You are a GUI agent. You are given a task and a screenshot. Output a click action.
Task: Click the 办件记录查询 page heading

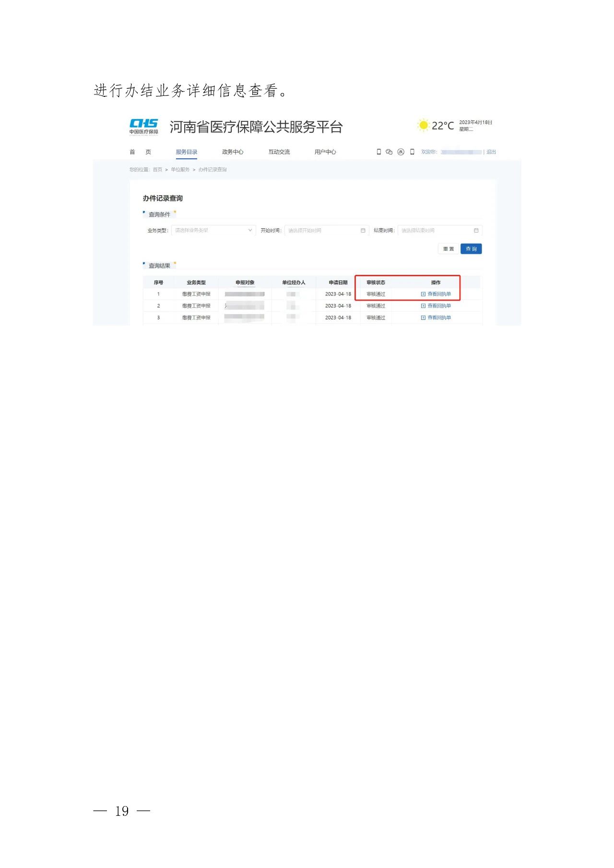tap(163, 199)
